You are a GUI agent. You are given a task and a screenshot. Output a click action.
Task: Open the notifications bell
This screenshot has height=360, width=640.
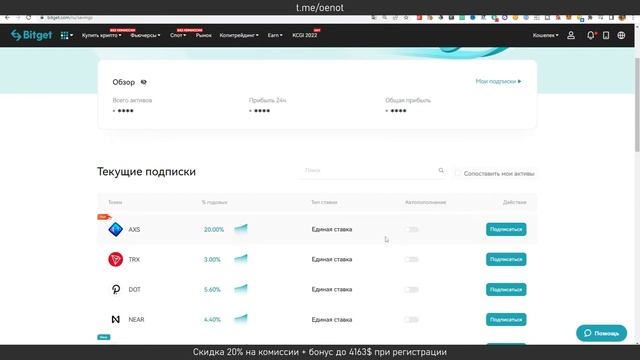[x=591, y=36]
